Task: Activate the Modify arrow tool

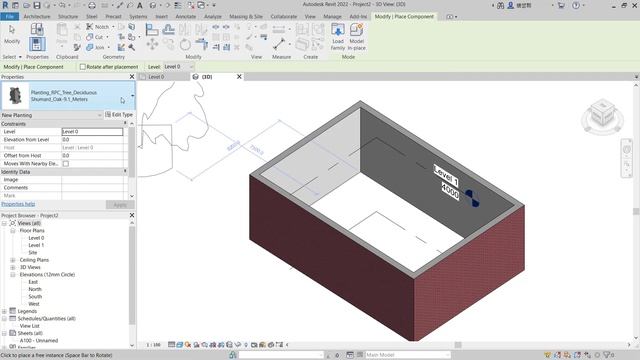Action: coord(12,34)
